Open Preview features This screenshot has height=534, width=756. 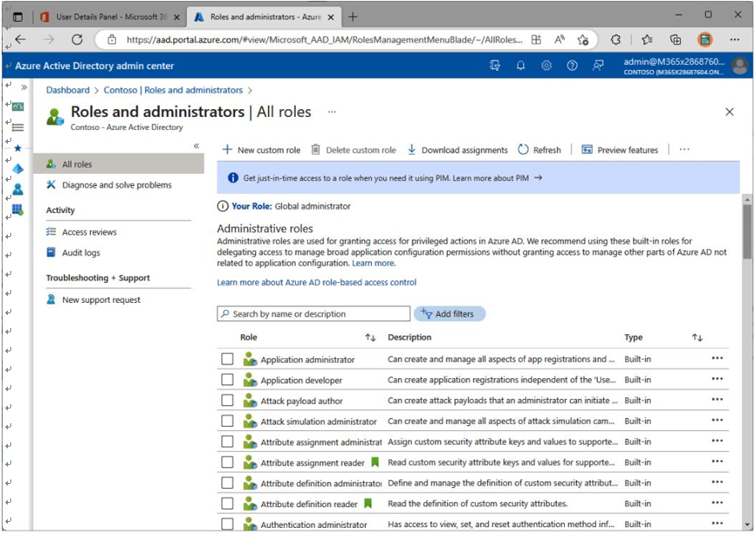pos(620,150)
